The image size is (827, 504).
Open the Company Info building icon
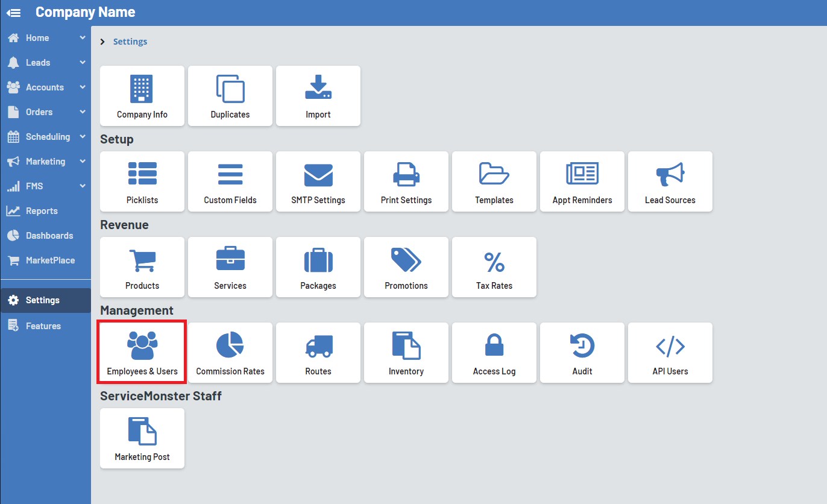point(142,89)
